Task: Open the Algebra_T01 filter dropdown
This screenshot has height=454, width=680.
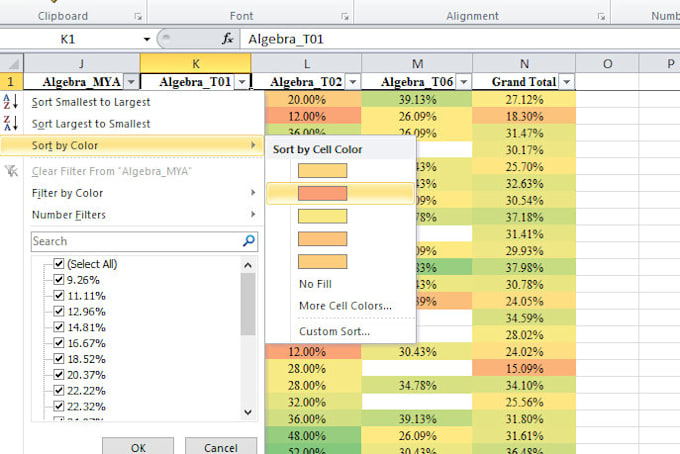Action: click(x=242, y=82)
